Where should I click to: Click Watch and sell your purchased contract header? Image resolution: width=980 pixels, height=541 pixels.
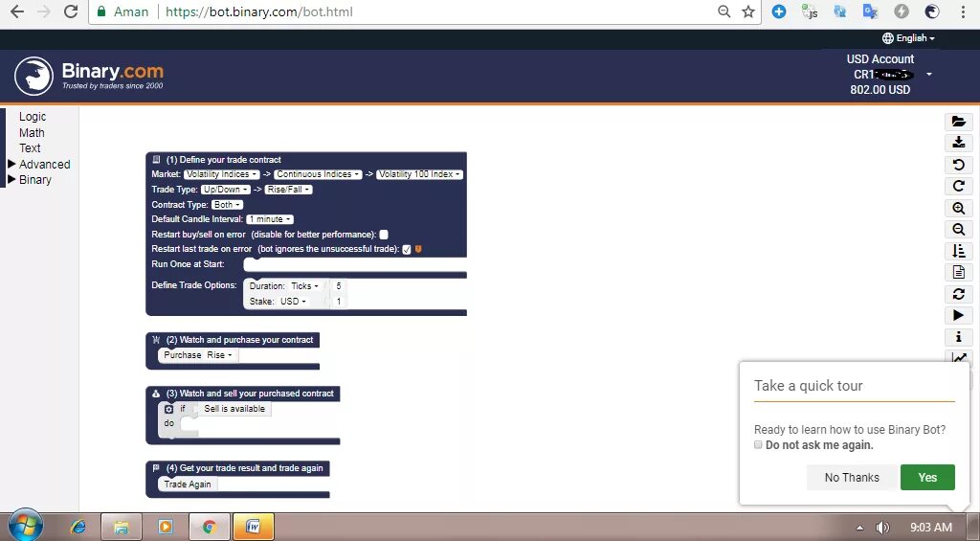[250, 394]
